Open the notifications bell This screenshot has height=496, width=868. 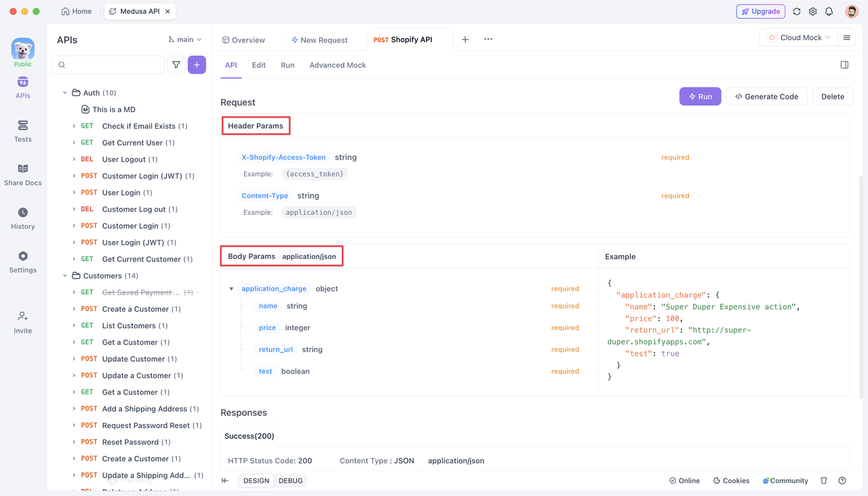(x=829, y=12)
